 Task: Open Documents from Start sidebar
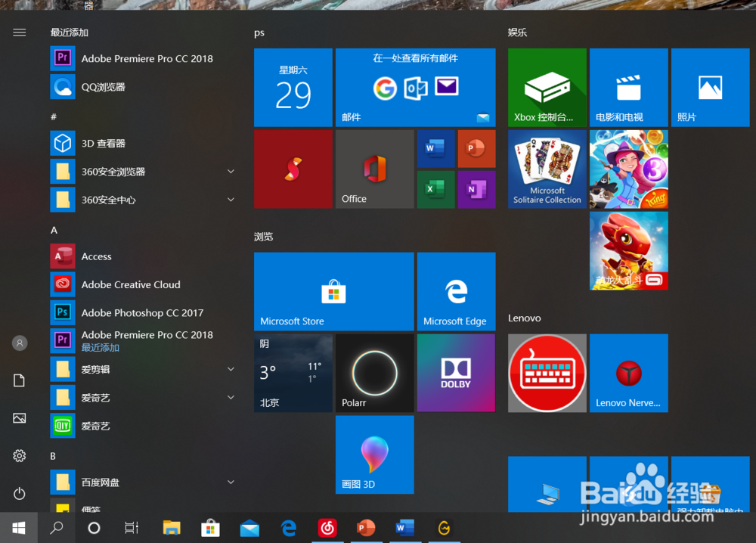[x=20, y=380]
